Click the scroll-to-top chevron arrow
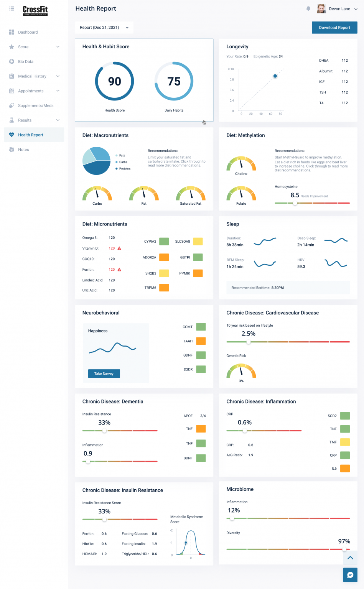Screen dimensions: 364x589 point(350,558)
